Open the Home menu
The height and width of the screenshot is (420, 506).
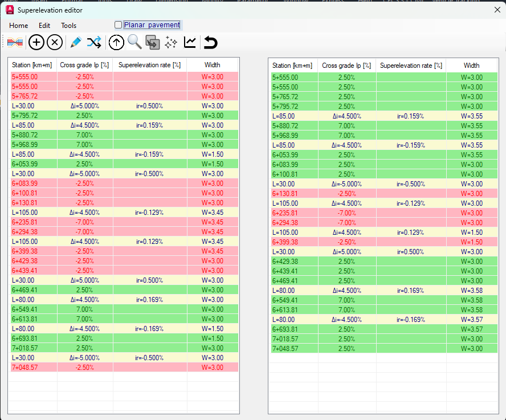pos(18,26)
